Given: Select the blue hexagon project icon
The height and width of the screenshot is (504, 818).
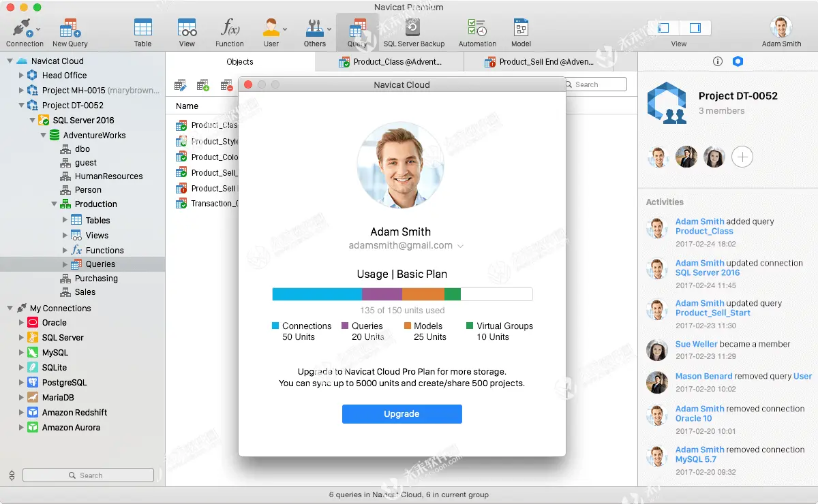Looking at the screenshot, I should pos(738,61).
